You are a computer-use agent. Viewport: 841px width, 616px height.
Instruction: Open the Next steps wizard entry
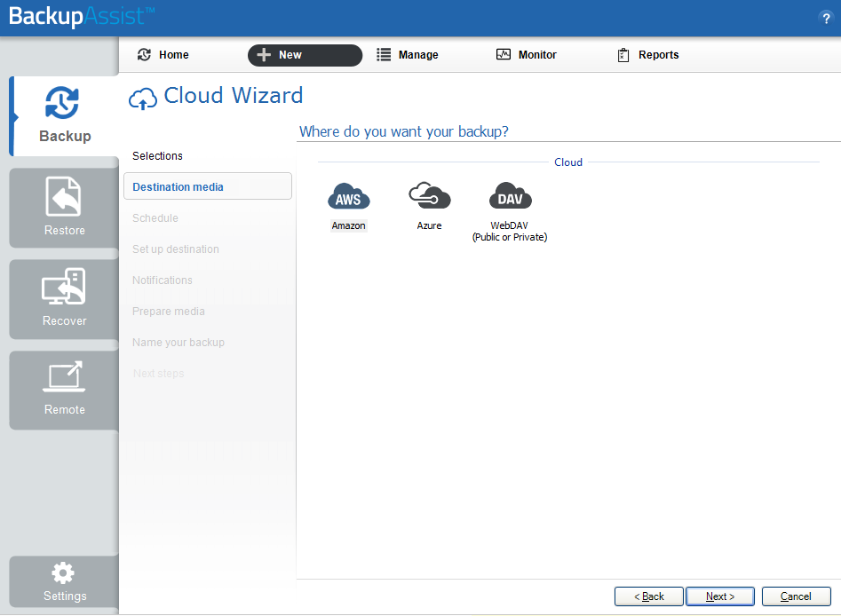coord(158,374)
